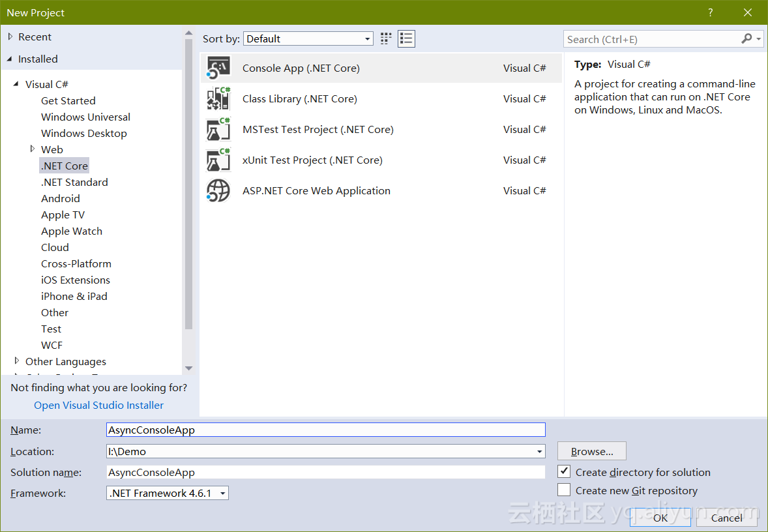Click the project Name input field
768x532 pixels.
326,430
